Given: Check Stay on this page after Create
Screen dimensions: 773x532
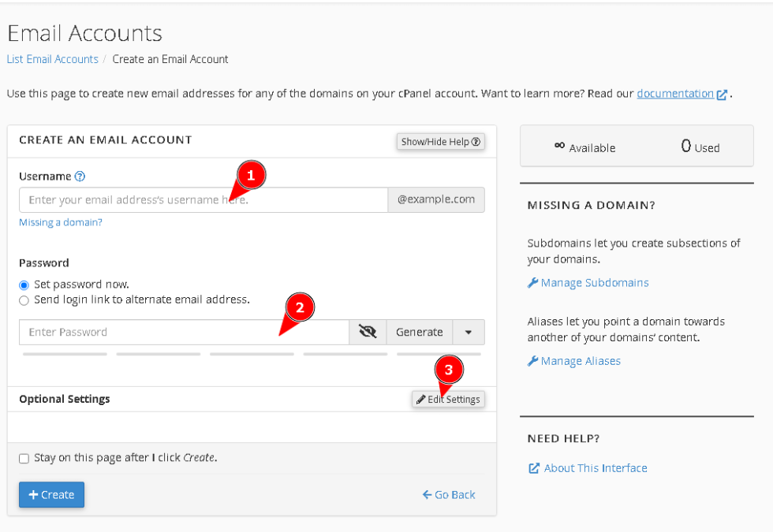Looking at the screenshot, I should pos(24,458).
